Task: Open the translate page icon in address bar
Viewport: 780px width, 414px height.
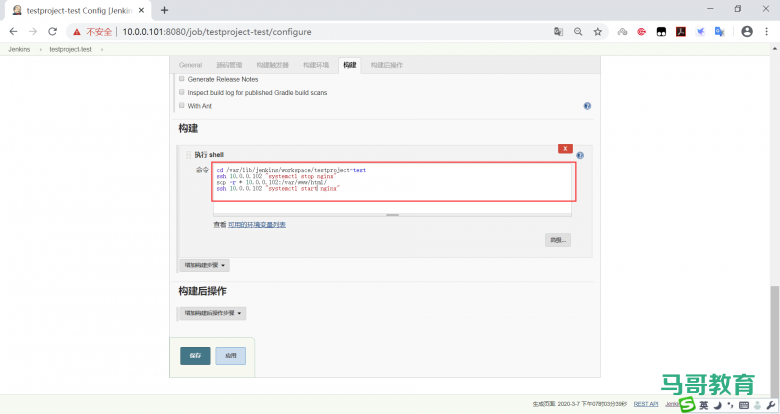Action: (x=558, y=31)
